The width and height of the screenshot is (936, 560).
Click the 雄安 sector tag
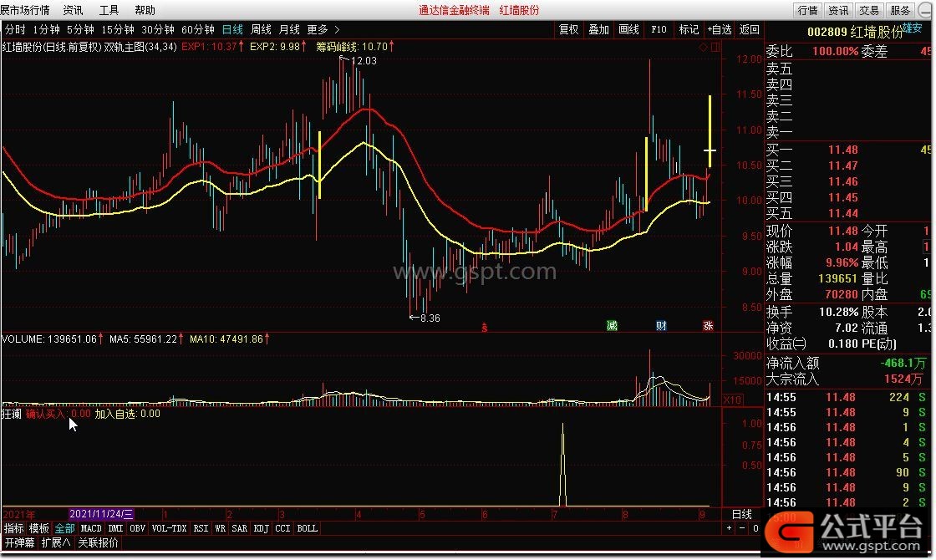912,28
